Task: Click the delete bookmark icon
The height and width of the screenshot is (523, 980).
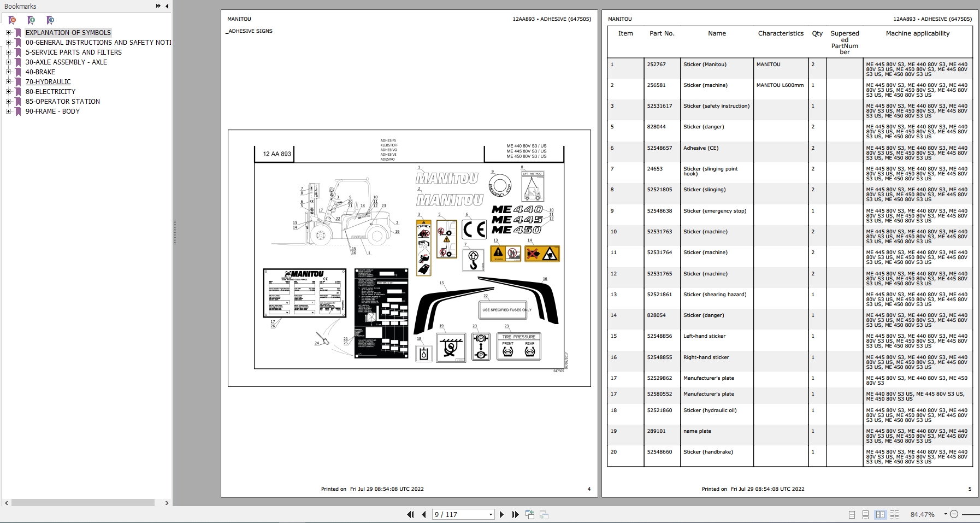Action: coord(12,20)
